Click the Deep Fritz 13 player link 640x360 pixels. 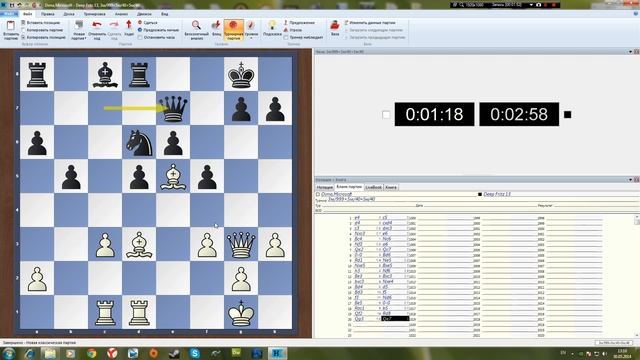(x=497, y=194)
